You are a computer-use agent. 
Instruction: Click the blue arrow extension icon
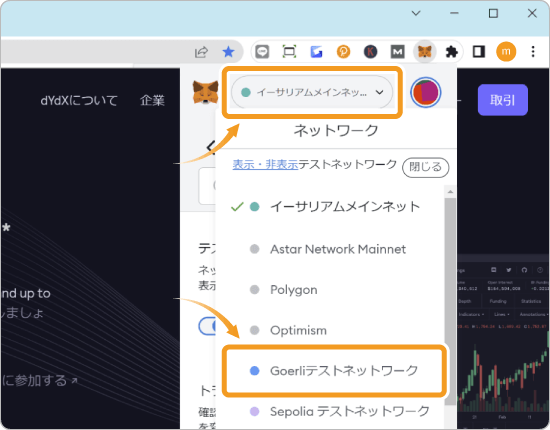pyautogui.click(x=316, y=52)
